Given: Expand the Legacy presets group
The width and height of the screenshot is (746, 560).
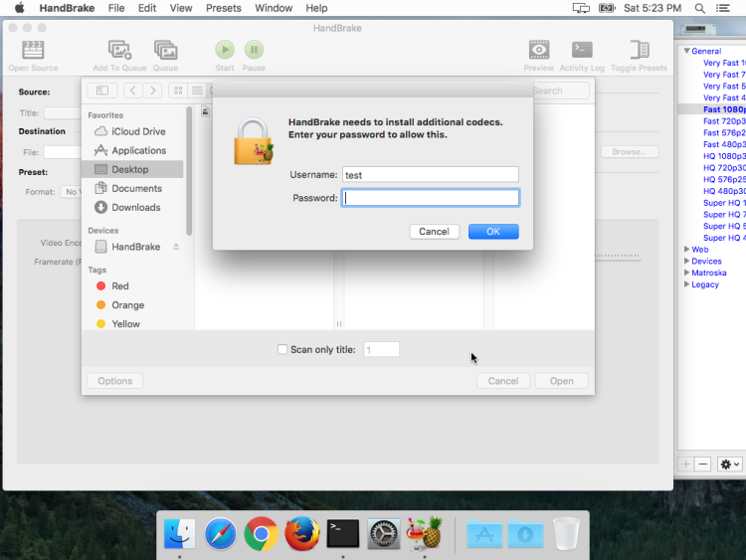Looking at the screenshot, I should point(686,284).
